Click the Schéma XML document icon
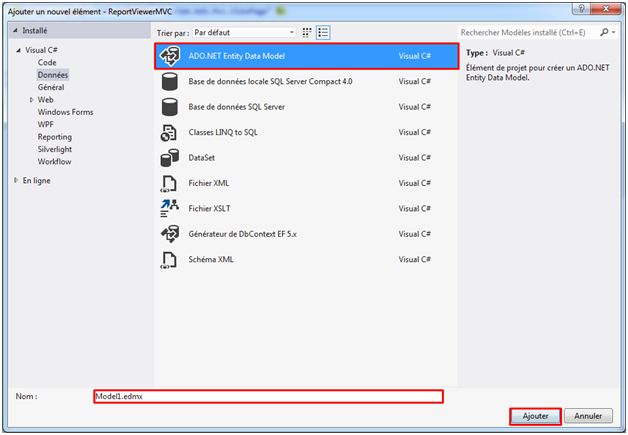This screenshot has width=628, height=435. click(x=169, y=260)
